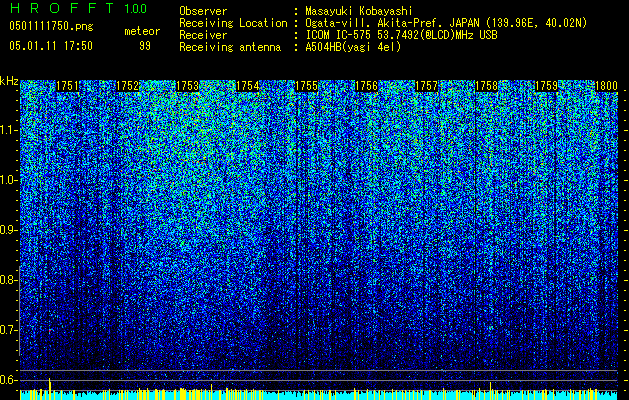Click the Receiver label

point(203,35)
